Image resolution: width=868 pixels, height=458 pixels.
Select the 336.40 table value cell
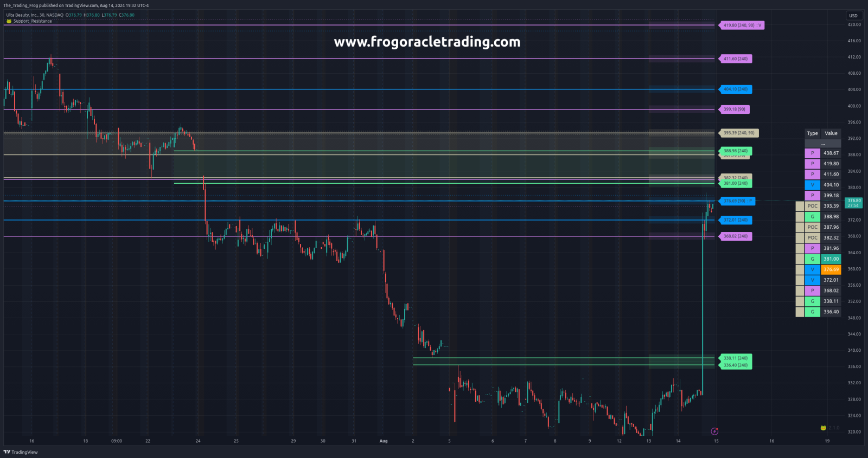click(x=831, y=312)
